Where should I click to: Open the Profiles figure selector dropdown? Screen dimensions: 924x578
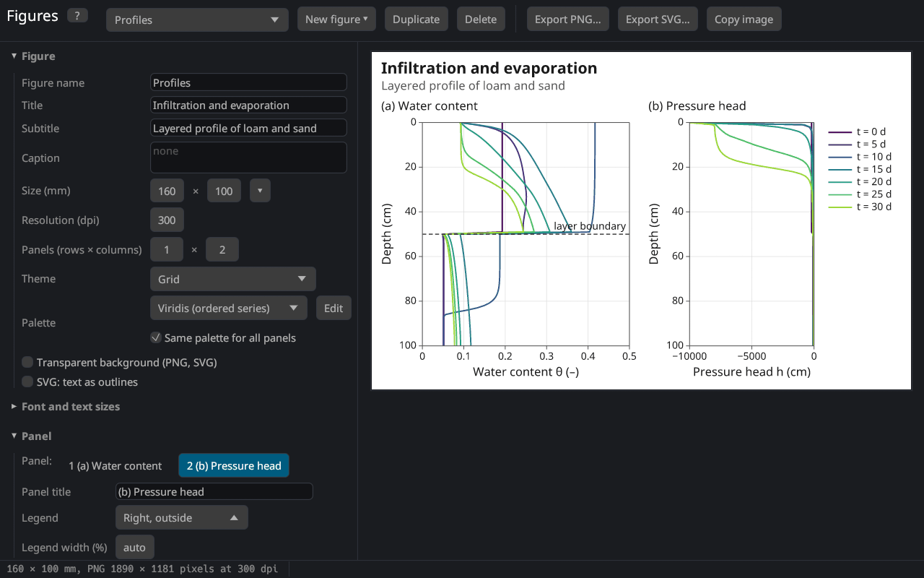tap(197, 20)
